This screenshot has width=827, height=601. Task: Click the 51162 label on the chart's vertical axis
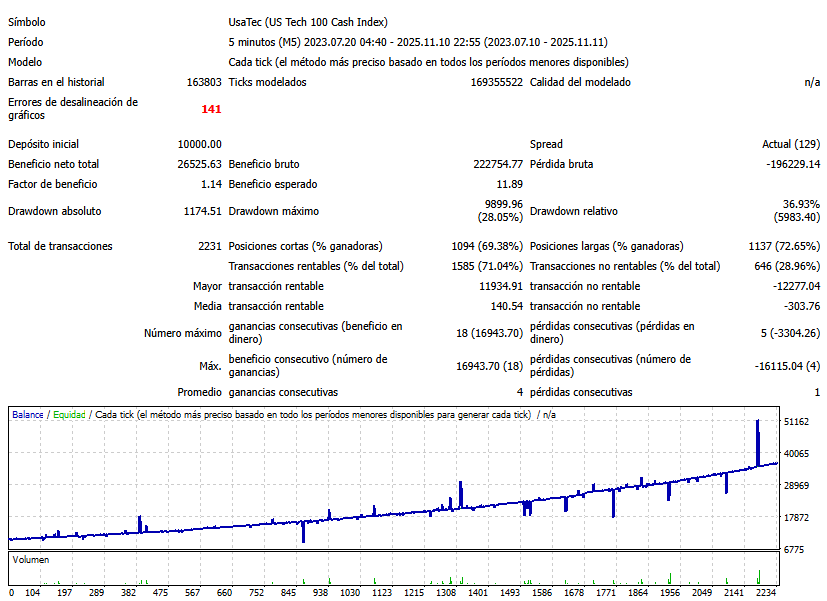796,423
